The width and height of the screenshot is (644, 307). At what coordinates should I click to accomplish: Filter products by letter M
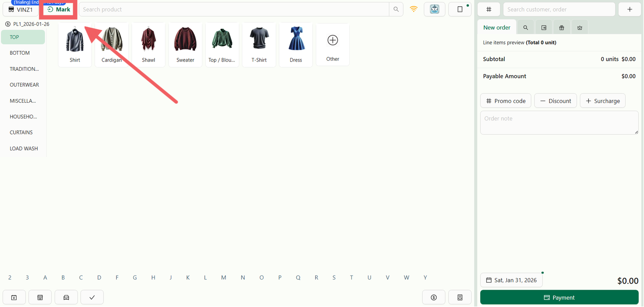(x=224, y=278)
